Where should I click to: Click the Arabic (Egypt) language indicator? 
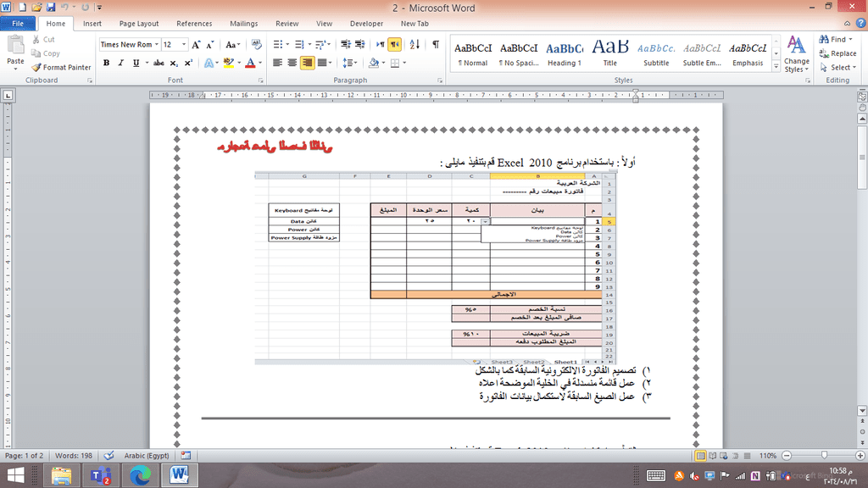click(x=146, y=455)
